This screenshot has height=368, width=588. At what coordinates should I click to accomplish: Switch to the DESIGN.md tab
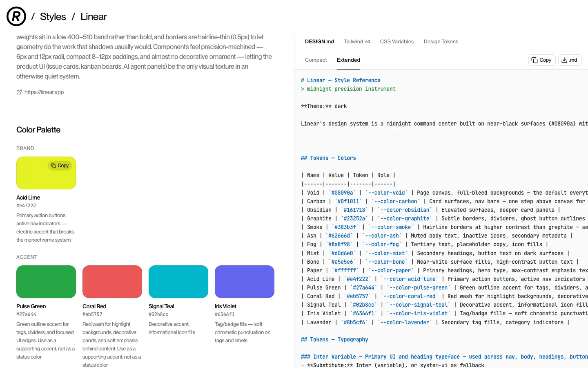(319, 41)
